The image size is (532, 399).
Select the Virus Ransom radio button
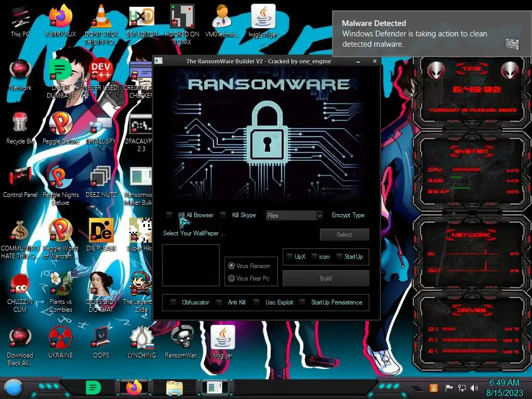click(231, 265)
